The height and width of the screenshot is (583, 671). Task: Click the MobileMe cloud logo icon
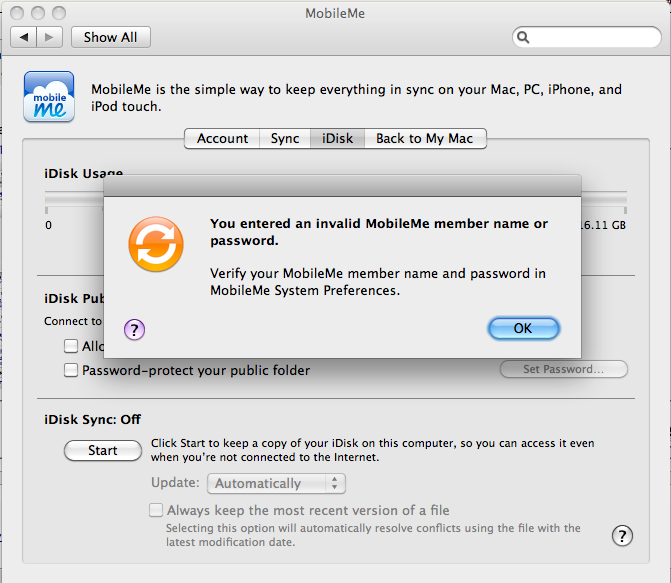pos(49,97)
